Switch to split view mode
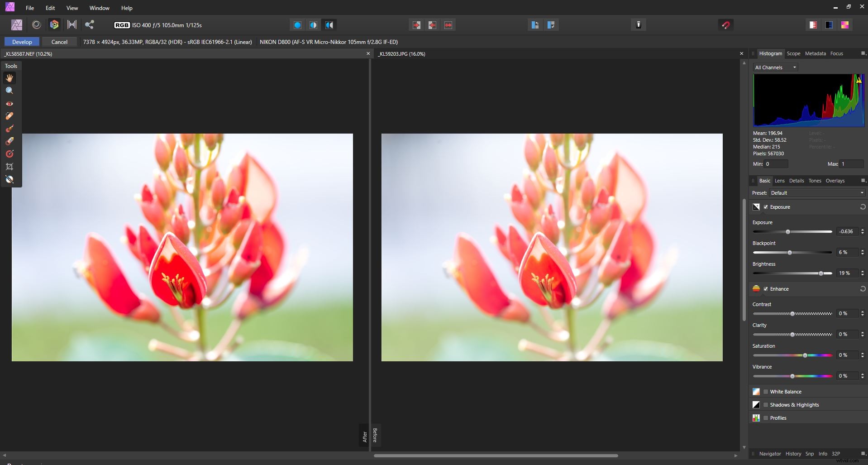 (314, 25)
